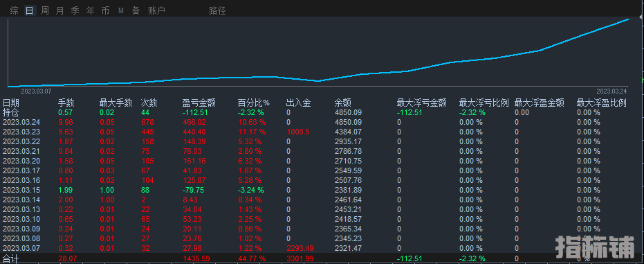Click total profit 1435.59
644x264 pixels.
[x=196, y=258]
